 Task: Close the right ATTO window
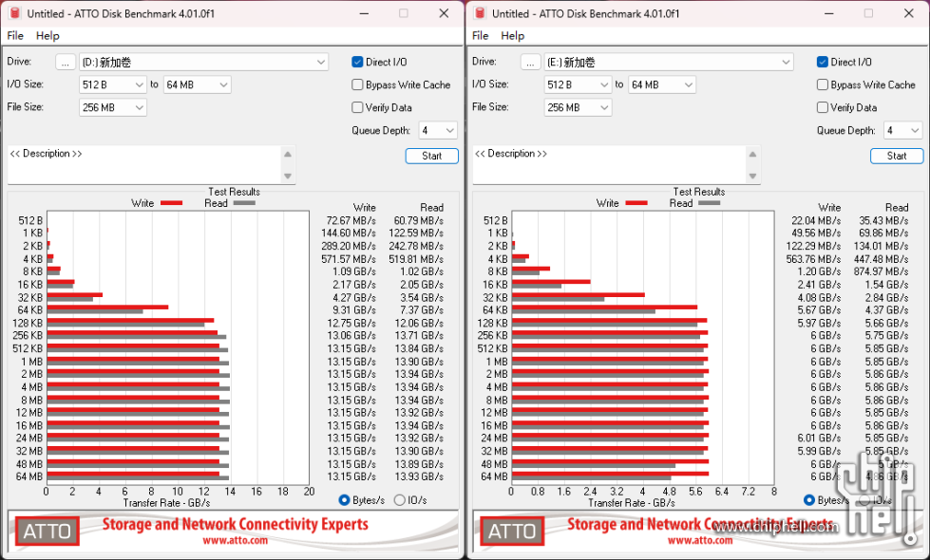909,13
